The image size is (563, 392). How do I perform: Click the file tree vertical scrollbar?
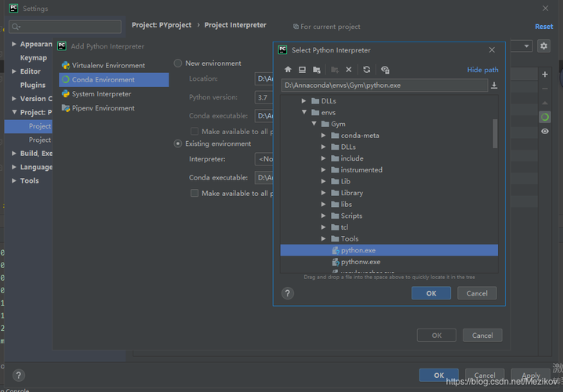pyautogui.click(x=495, y=133)
